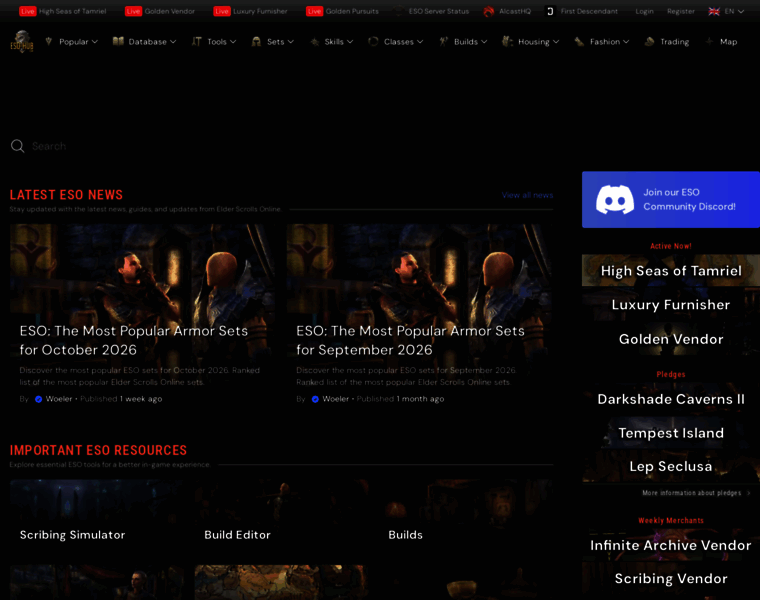Open the Database menu label

coord(147,42)
